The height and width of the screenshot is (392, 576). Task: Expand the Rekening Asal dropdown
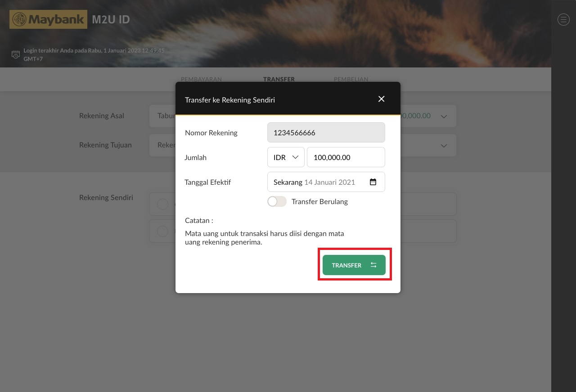(x=444, y=116)
